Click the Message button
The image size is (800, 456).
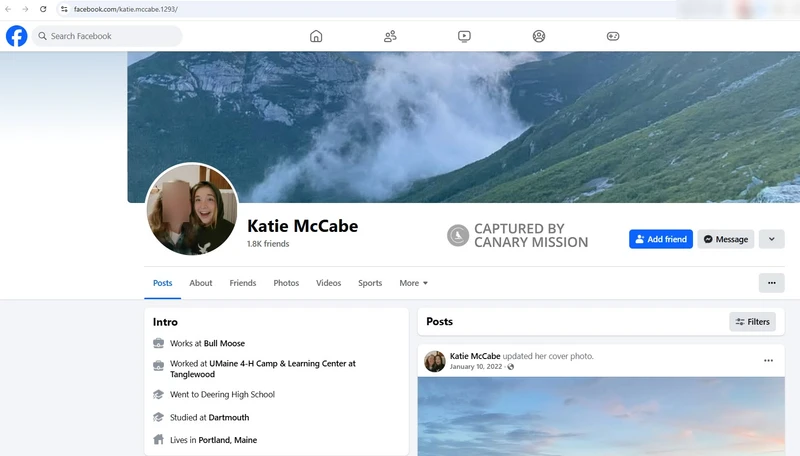[725, 239]
